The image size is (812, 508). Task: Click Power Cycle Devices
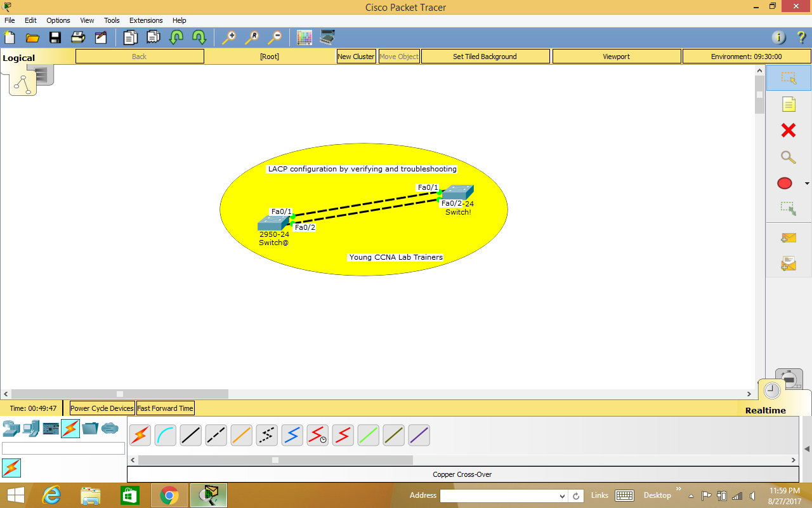102,408
